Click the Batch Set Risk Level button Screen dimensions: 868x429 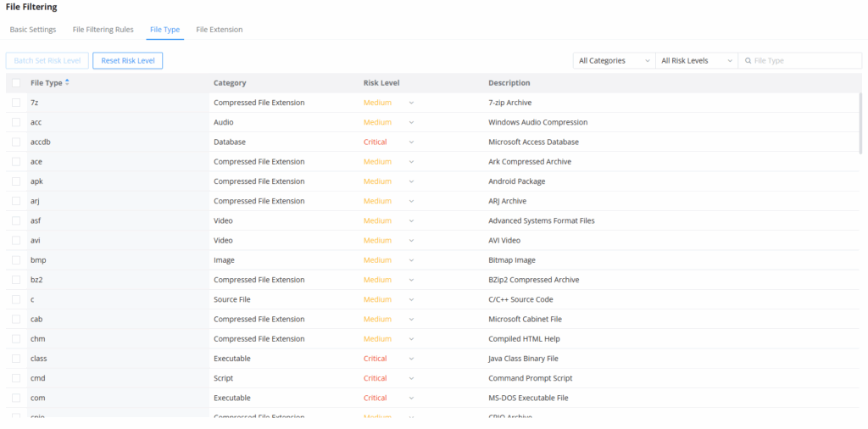47,61
